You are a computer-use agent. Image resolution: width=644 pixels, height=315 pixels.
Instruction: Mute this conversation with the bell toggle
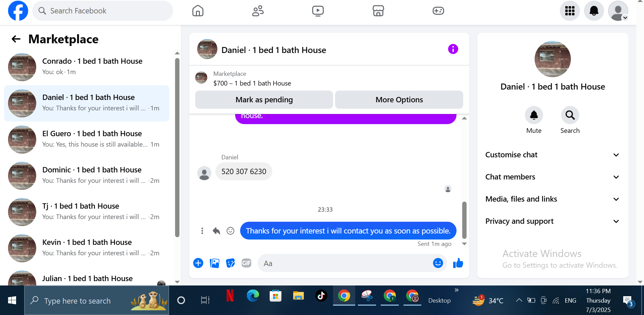click(x=534, y=115)
